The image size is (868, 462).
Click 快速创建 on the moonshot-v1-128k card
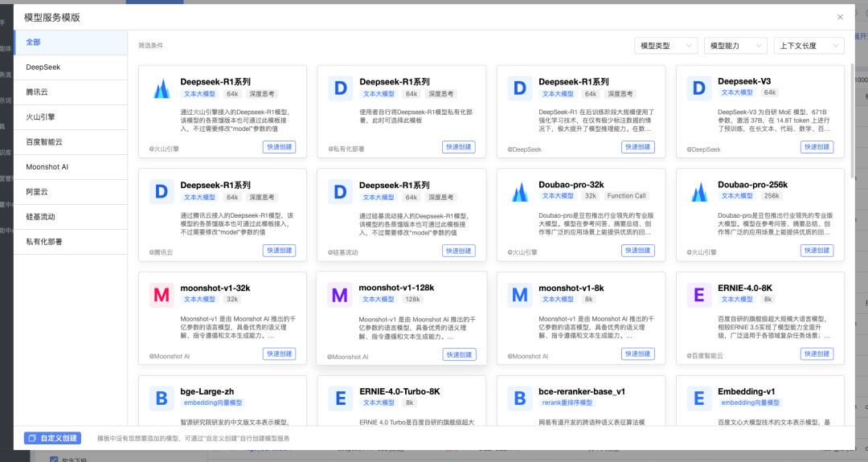pos(459,354)
